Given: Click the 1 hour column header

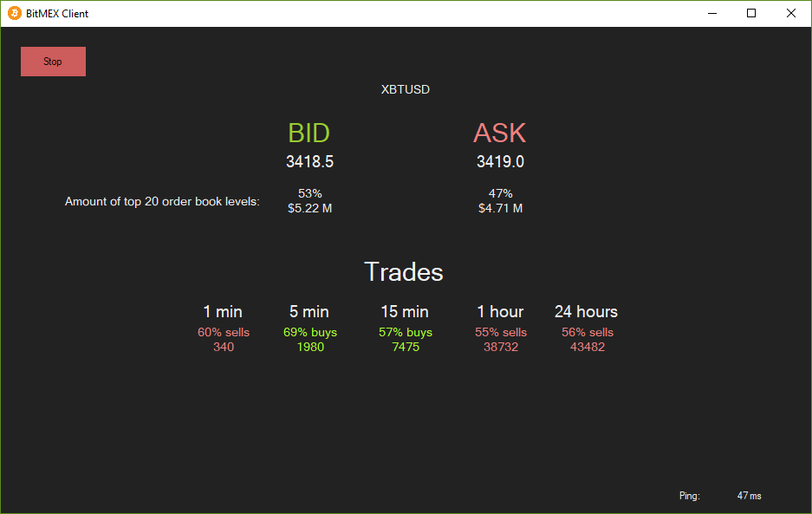Looking at the screenshot, I should click(x=500, y=311).
